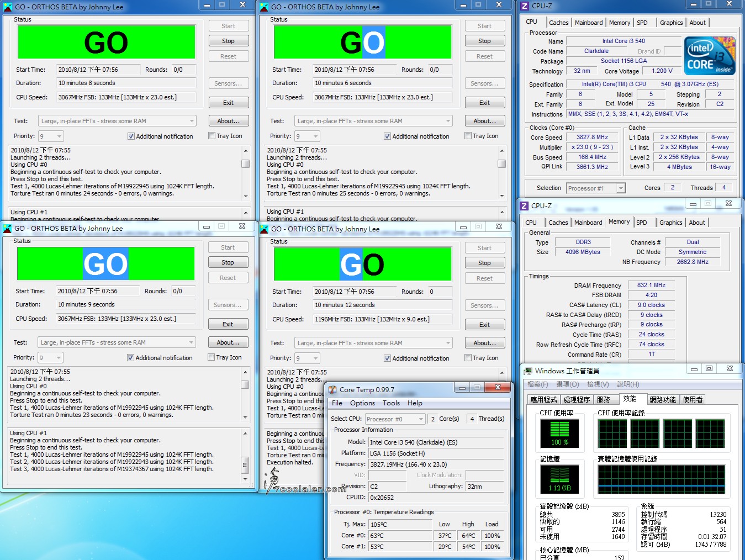Open the Options menu in Core Temp
Image resolution: width=745 pixels, height=560 pixels.
pyautogui.click(x=362, y=403)
